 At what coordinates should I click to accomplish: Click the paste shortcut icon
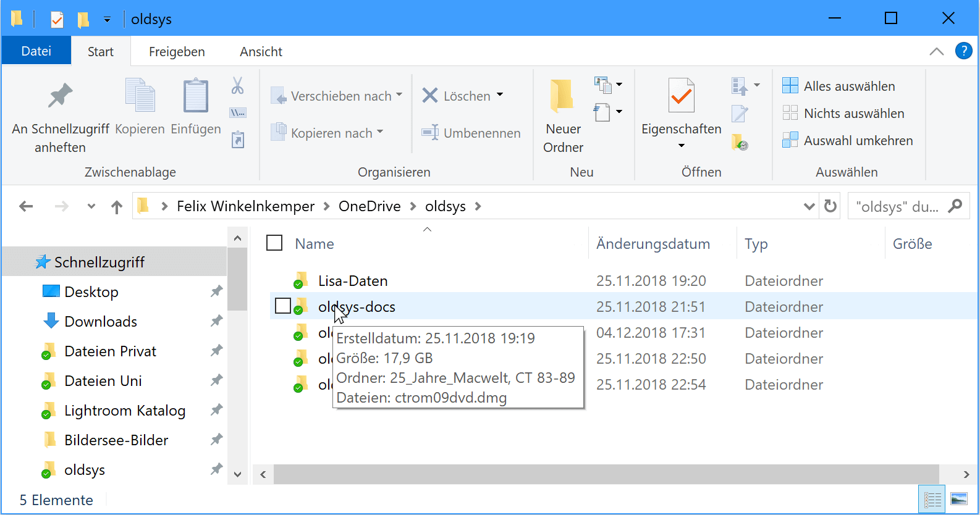(238, 140)
